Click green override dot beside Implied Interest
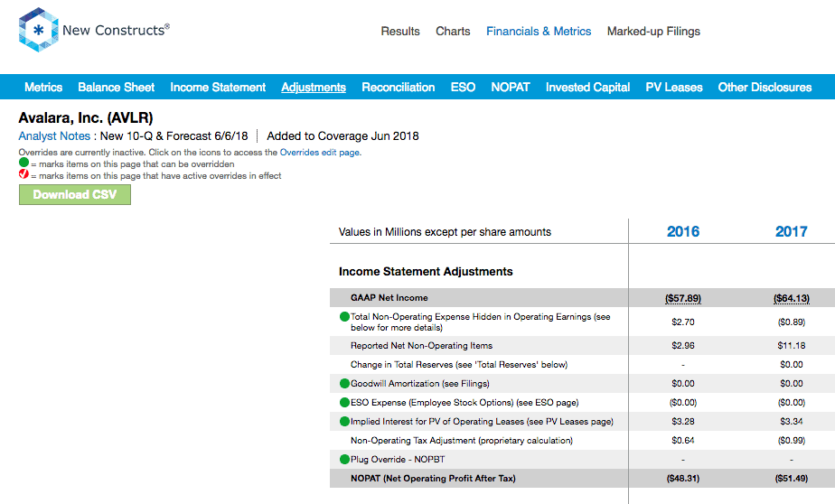 point(344,422)
